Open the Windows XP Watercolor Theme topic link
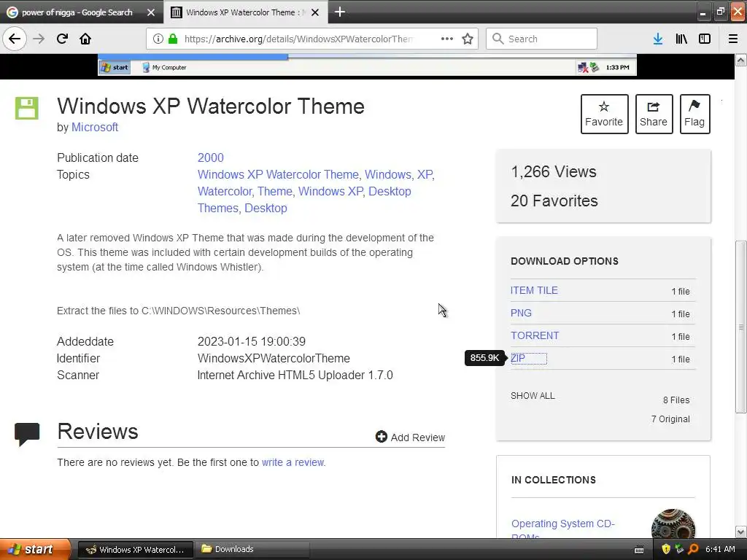The height and width of the screenshot is (560, 747). [x=278, y=174]
